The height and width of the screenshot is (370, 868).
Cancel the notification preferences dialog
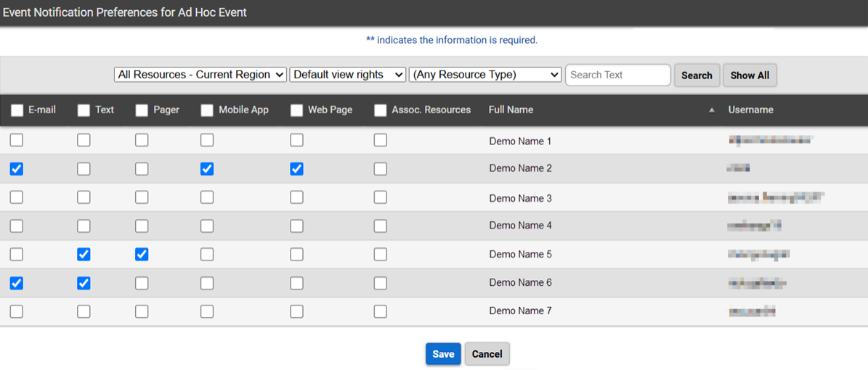(487, 354)
